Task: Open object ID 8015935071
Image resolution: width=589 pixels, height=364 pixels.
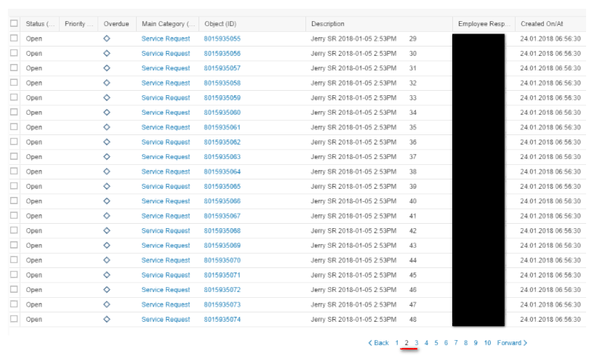Action: point(222,275)
